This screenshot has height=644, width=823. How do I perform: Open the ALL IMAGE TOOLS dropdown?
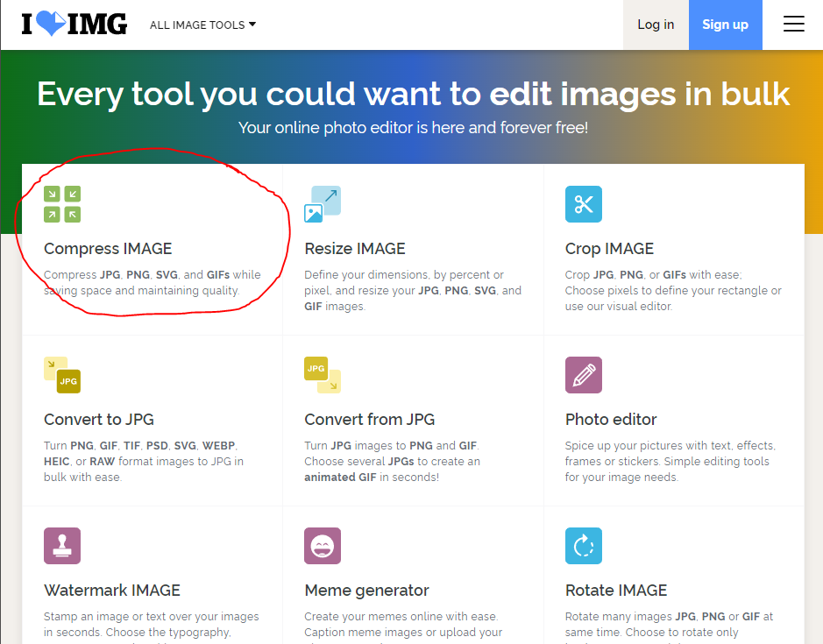[202, 25]
